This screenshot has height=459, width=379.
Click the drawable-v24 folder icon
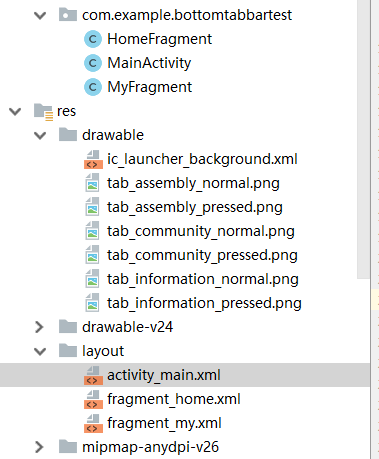coord(68,326)
